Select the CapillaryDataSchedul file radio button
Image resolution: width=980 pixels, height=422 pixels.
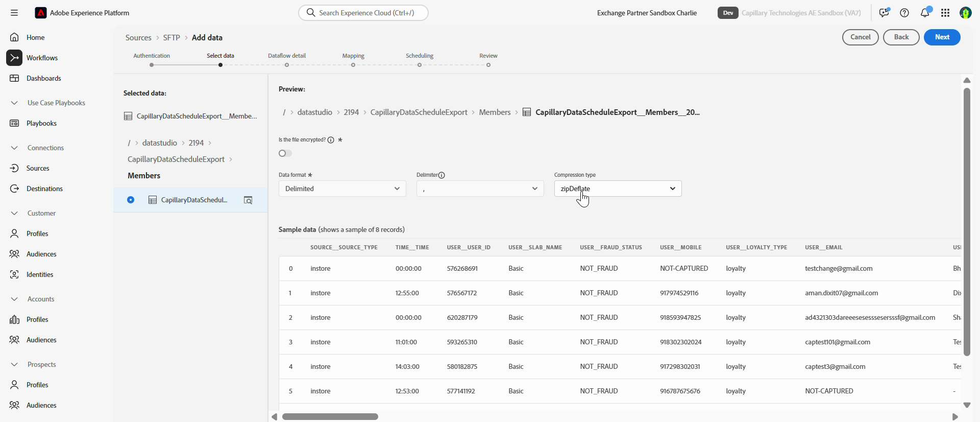point(131,200)
